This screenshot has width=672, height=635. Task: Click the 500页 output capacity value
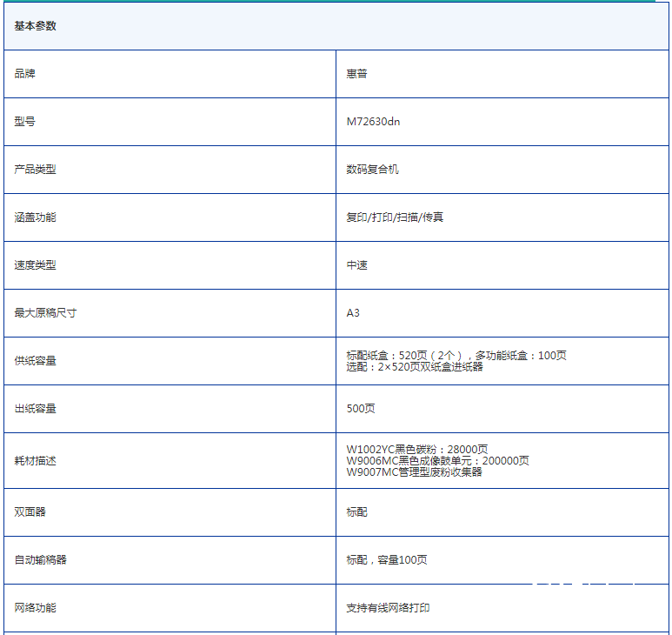361,409
